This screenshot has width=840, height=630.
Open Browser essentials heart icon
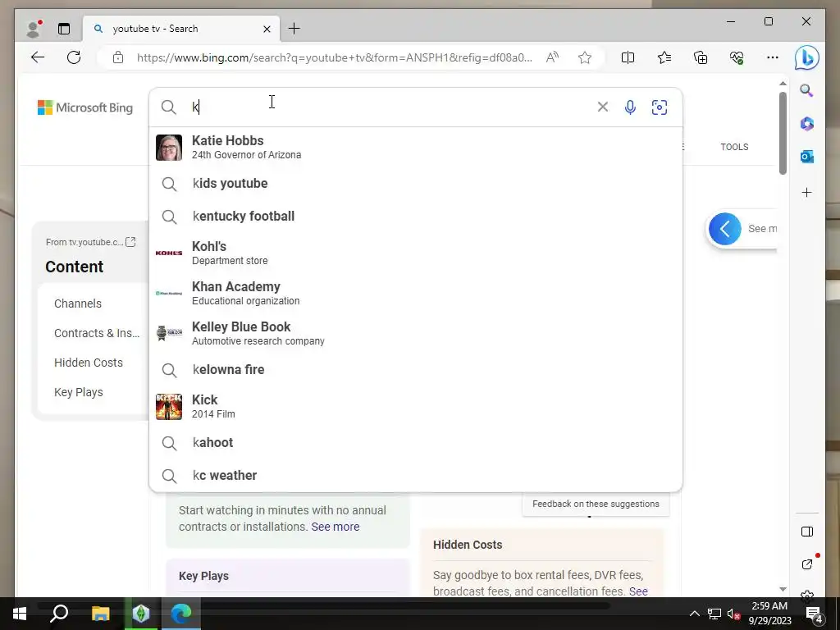tap(737, 57)
